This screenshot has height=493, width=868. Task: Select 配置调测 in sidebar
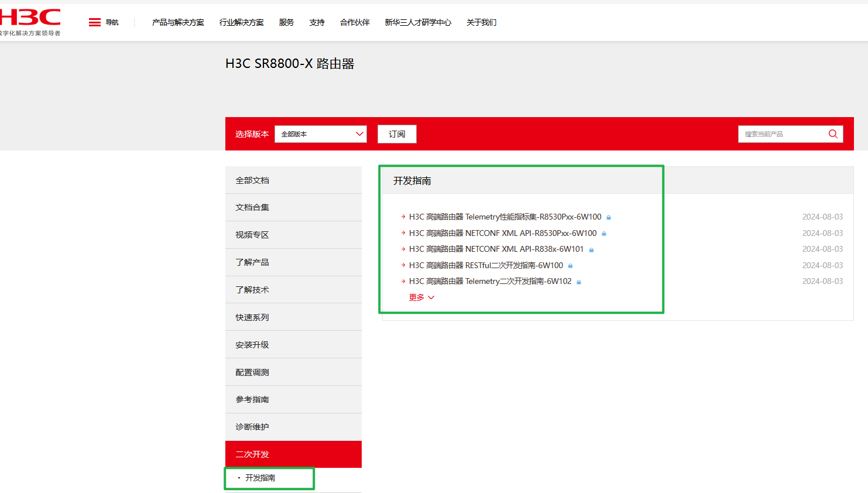[293, 372]
